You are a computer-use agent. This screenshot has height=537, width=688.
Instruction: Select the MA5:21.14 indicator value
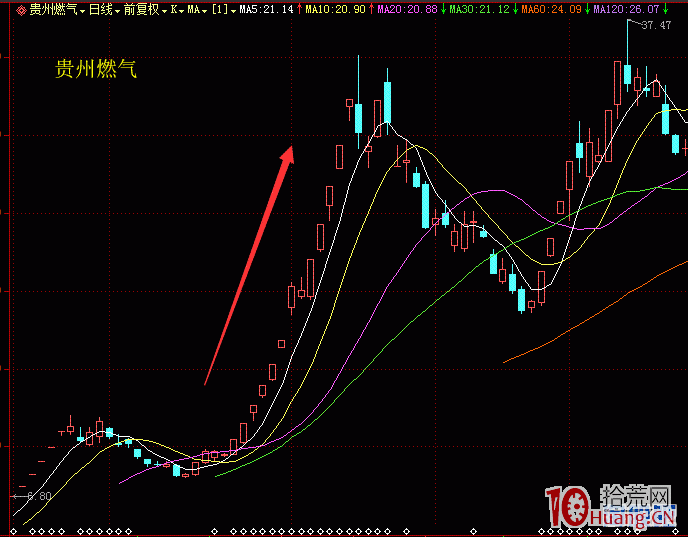pos(266,9)
